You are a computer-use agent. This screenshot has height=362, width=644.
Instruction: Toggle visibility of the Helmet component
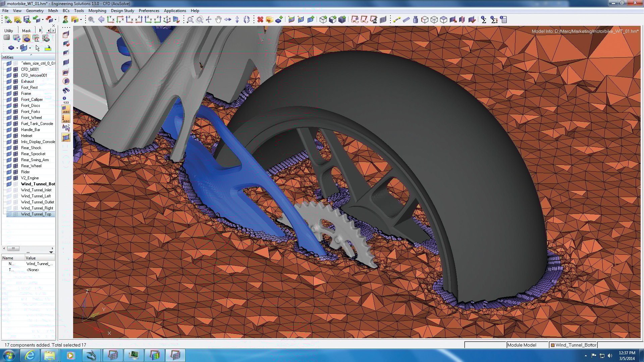coord(9,136)
